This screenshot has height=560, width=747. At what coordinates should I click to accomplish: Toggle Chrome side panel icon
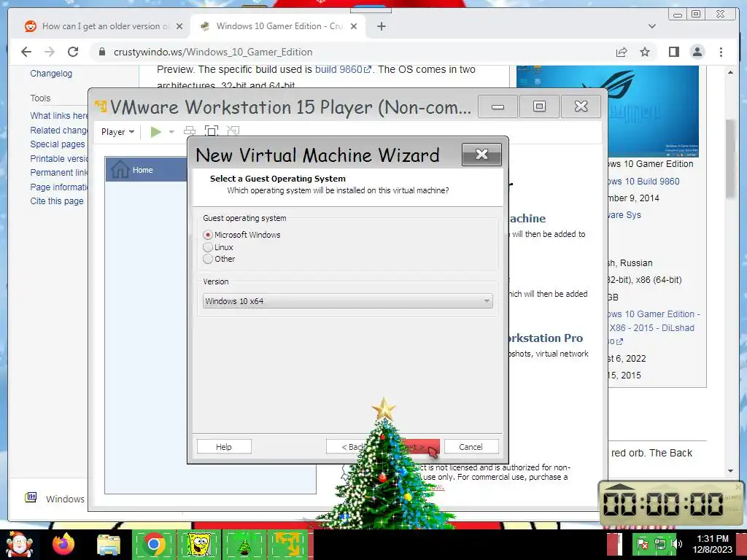click(x=673, y=52)
